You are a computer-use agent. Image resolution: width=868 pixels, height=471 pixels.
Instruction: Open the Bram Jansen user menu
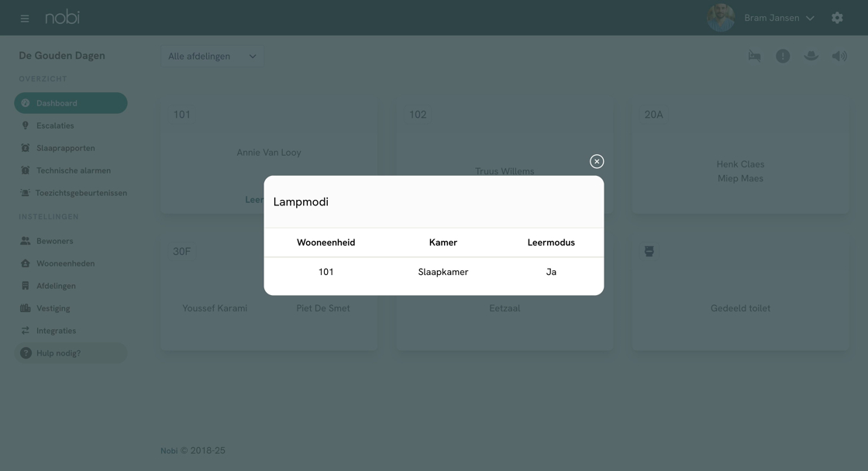pyautogui.click(x=778, y=18)
